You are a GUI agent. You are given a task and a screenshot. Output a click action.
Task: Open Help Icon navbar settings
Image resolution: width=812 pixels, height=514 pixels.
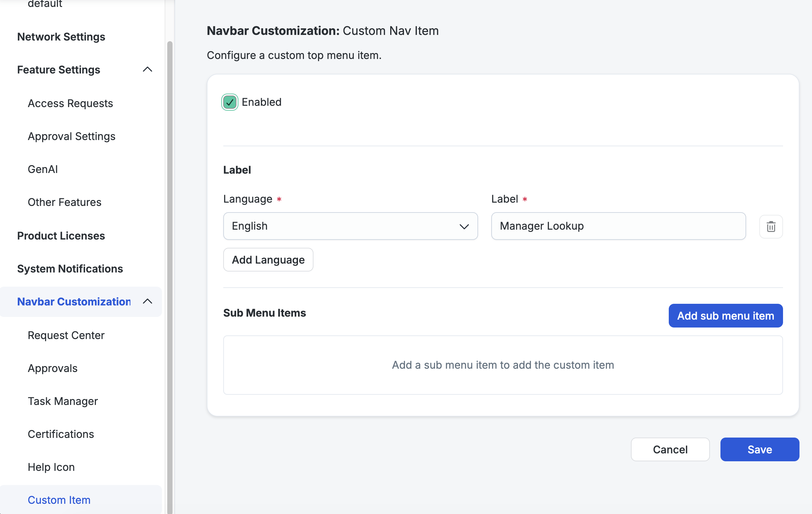[x=51, y=467]
